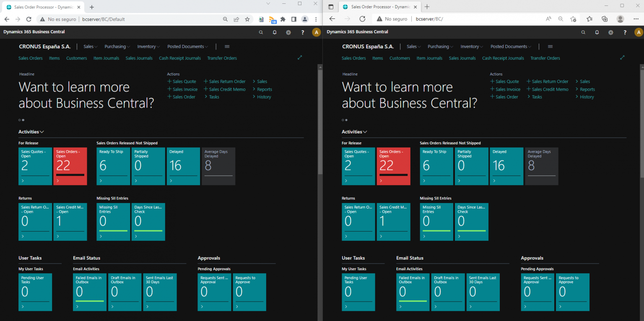Select the second headline carousel dot
This screenshot has width=644, height=321.
tap(24, 120)
